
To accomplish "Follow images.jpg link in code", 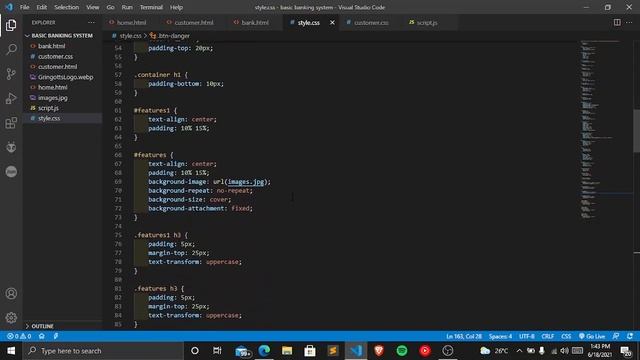I will (x=246, y=182).
